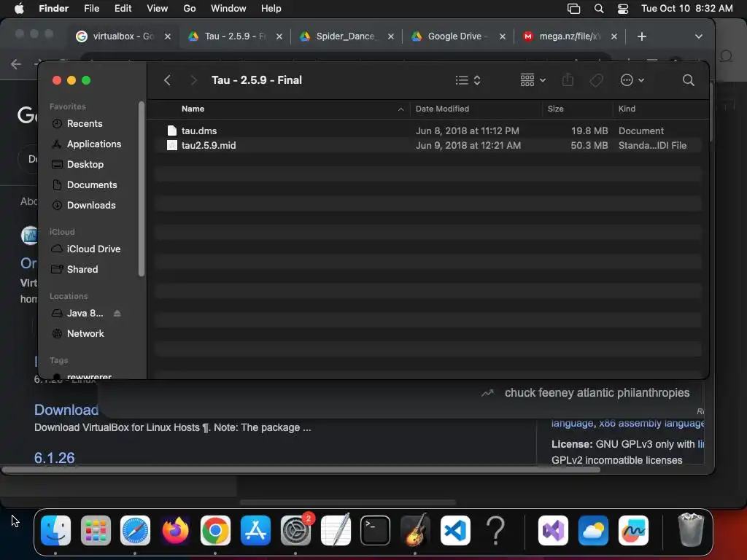Image resolution: width=747 pixels, height=560 pixels.
Task: Switch to the mega.nz Chrome tab
Action: 569,36
